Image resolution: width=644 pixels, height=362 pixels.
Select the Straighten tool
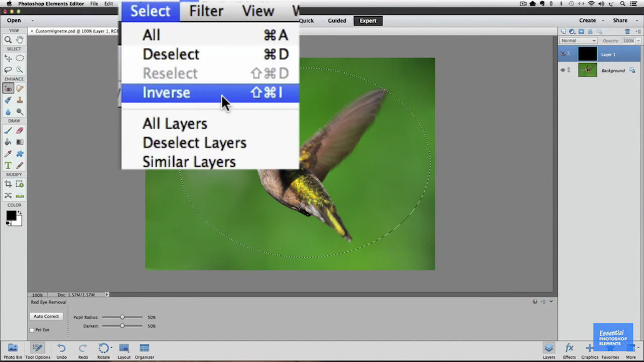[20, 196]
